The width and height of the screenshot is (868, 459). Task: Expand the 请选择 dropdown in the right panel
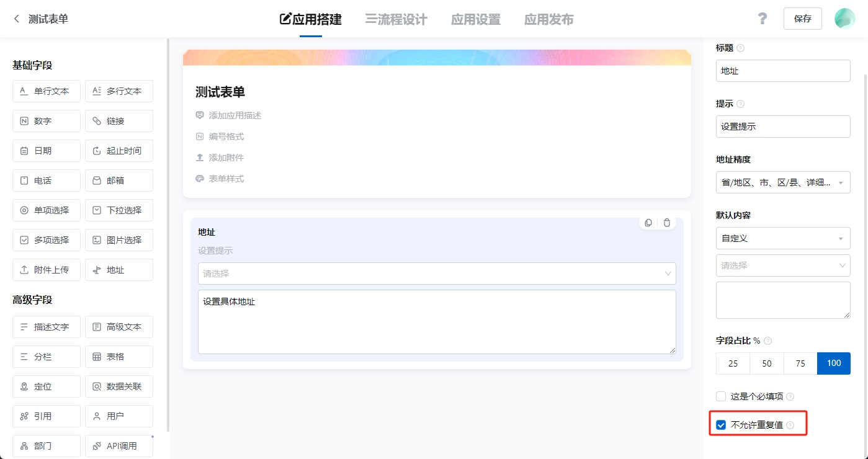[x=783, y=265]
